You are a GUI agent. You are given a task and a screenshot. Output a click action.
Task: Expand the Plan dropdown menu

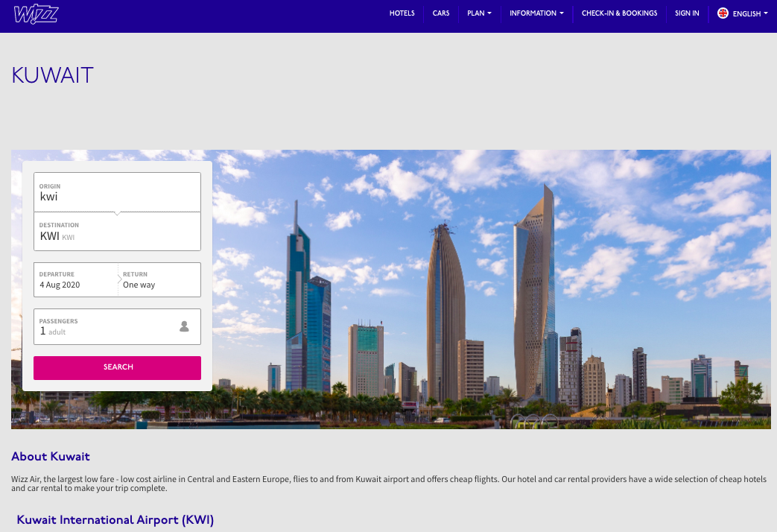(479, 13)
